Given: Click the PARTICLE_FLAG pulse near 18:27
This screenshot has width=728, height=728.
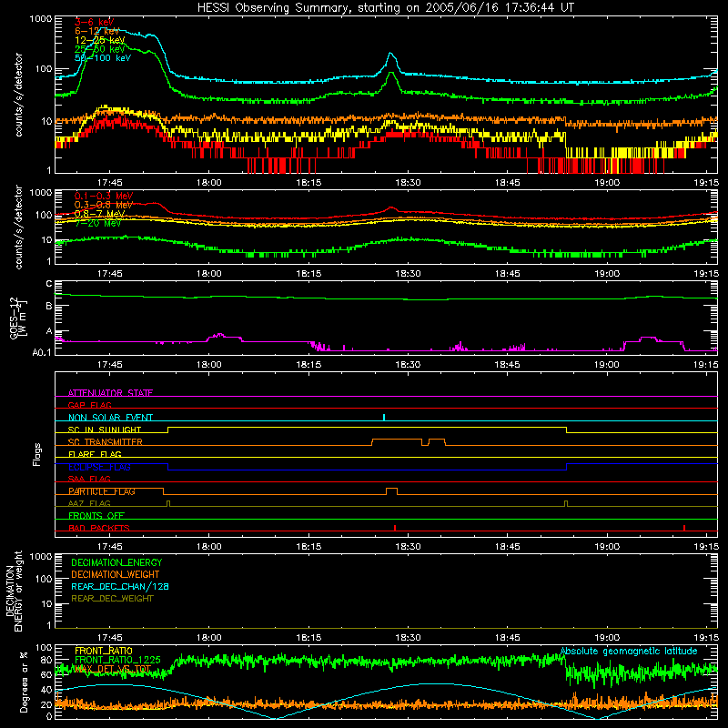Looking at the screenshot, I should [391, 491].
